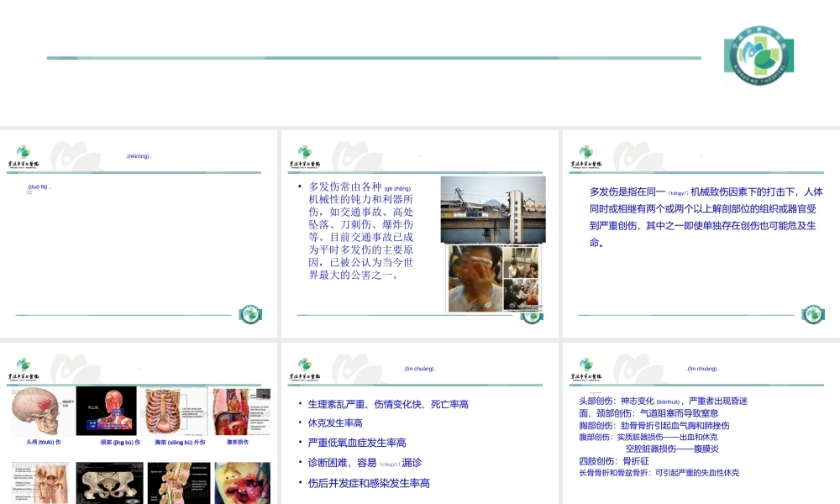This screenshot has height=504, width=840.
Task: Select the pelvis X-ray image
Action: (108, 483)
